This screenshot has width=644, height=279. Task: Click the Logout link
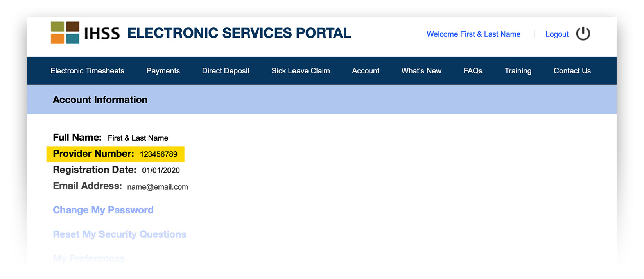coord(557,34)
